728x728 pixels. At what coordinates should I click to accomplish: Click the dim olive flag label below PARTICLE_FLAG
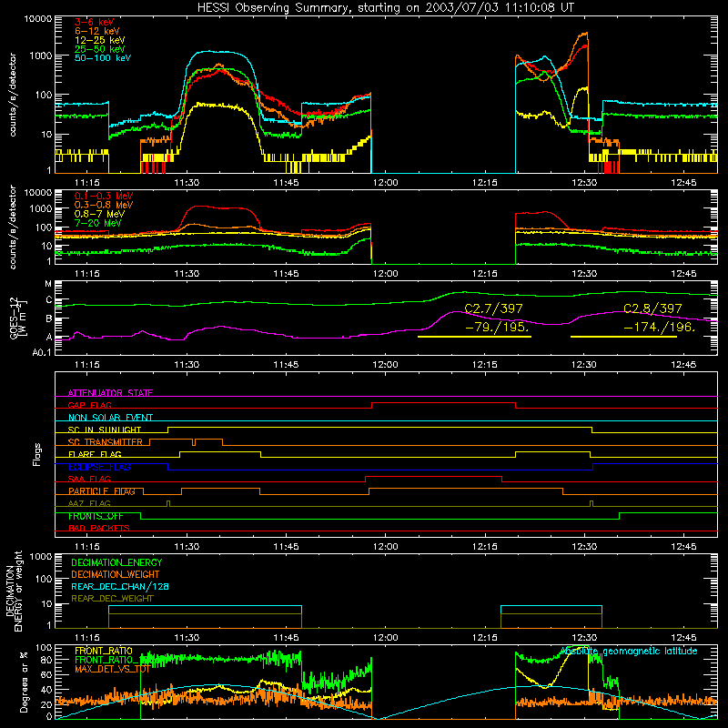(89, 503)
